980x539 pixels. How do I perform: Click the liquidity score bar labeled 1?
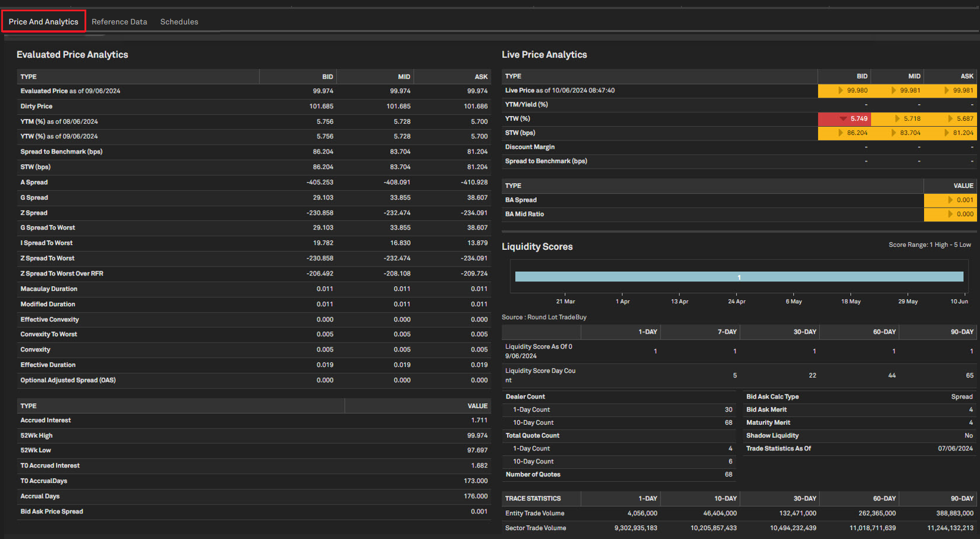(738, 277)
